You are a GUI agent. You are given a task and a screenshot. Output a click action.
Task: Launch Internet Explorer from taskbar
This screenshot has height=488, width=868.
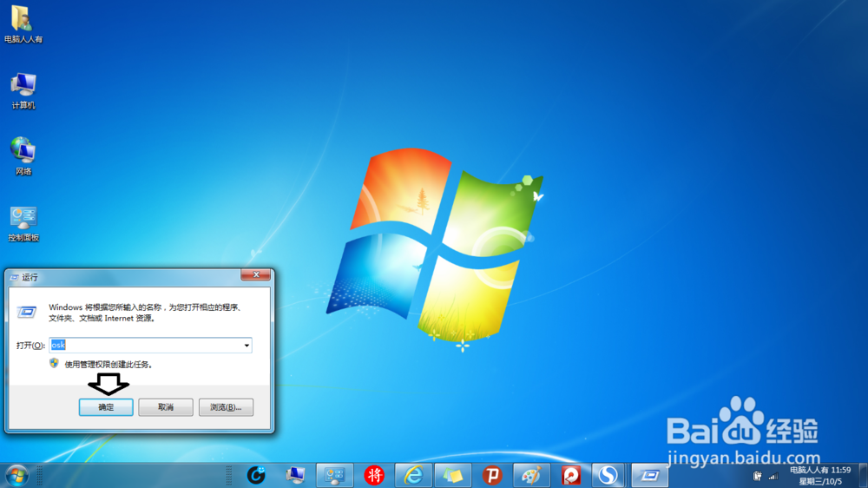[413, 475]
